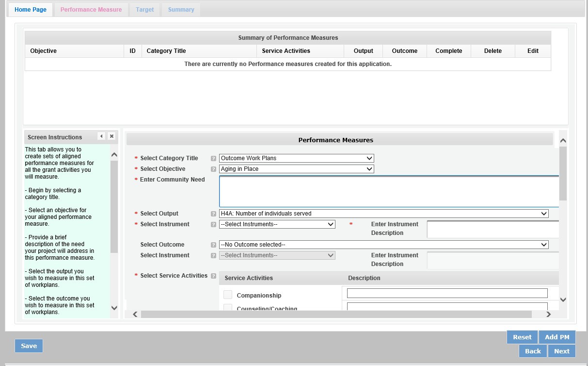The width and height of the screenshot is (588, 366).
Task: Collapse the Screen Instructions panel
Action: click(x=101, y=136)
